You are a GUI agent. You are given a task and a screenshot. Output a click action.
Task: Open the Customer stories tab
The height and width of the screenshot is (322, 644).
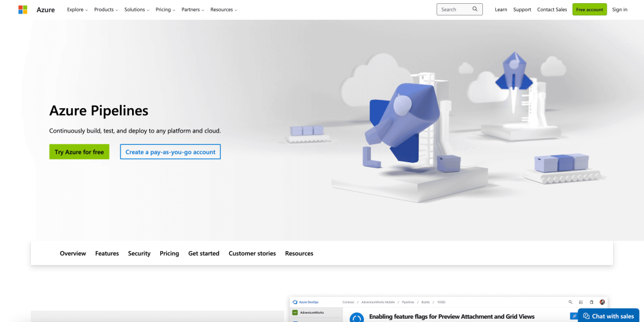[x=252, y=253]
